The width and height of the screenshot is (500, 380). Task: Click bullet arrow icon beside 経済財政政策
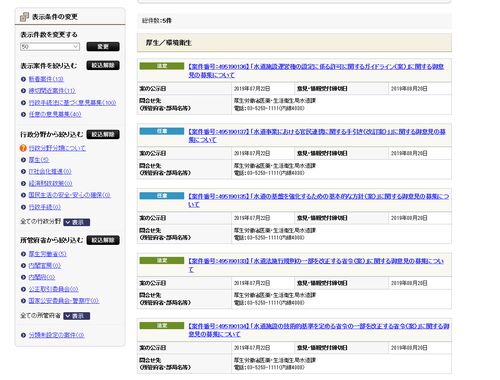[23, 183]
